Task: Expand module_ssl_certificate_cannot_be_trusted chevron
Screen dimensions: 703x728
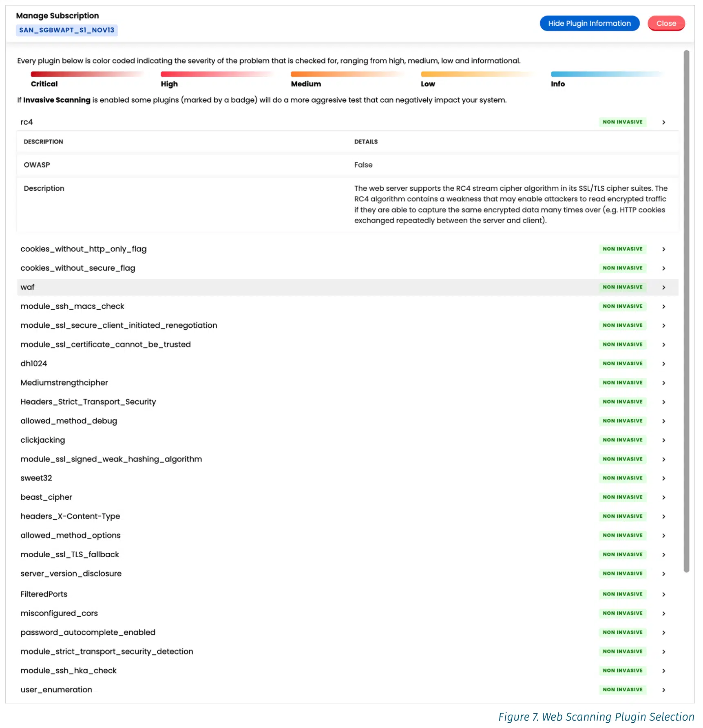Action: point(663,345)
